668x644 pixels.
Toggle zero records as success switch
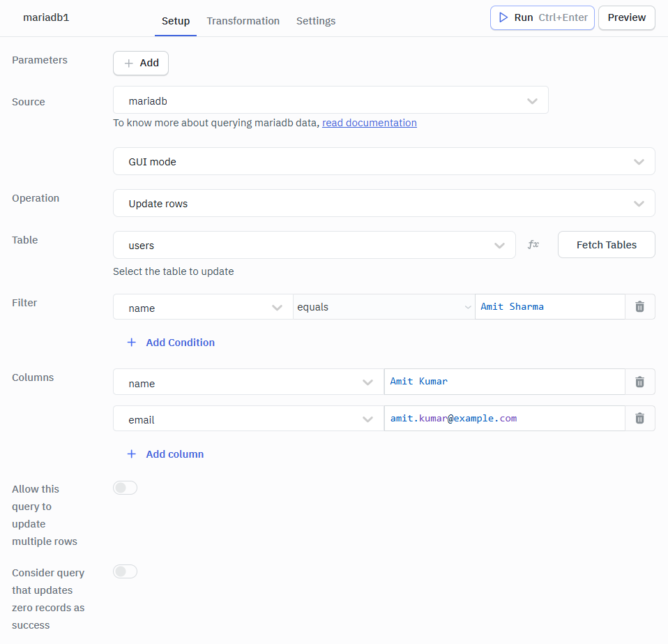click(x=126, y=571)
